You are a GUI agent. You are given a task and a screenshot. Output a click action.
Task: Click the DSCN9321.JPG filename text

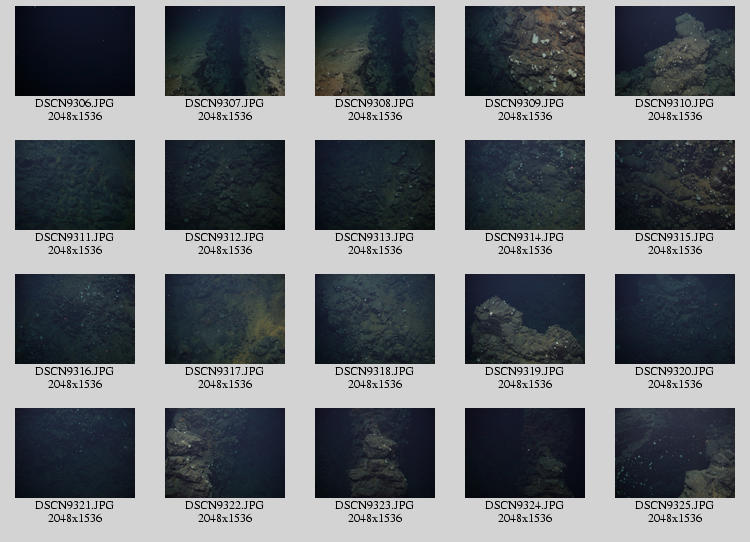[x=75, y=506]
